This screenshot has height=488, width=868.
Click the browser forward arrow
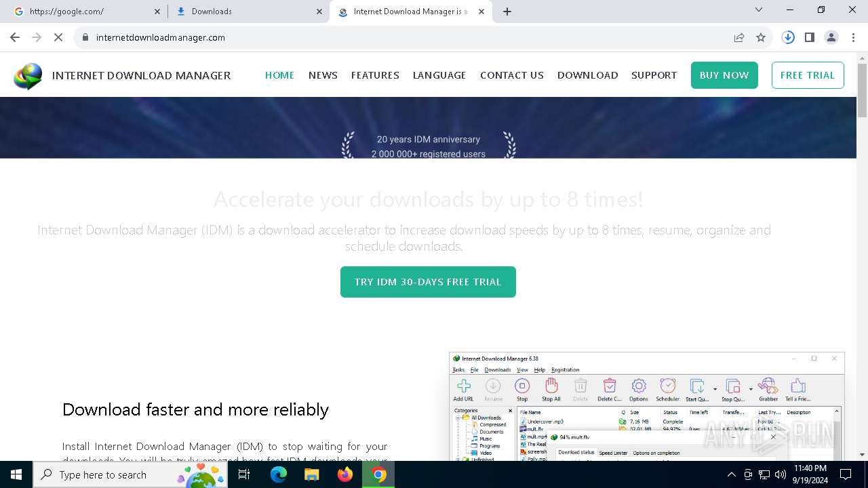37,37
